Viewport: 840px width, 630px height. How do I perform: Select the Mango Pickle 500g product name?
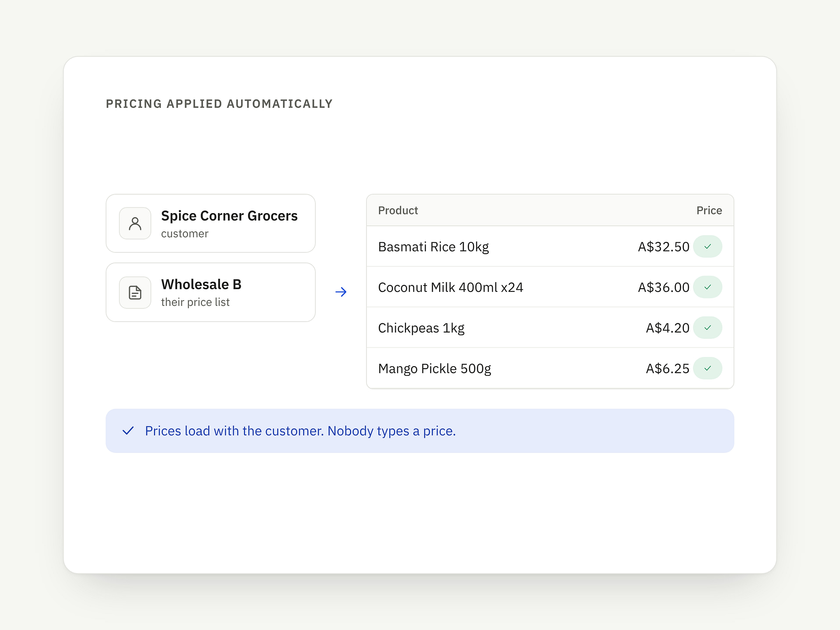tap(434, 369)
